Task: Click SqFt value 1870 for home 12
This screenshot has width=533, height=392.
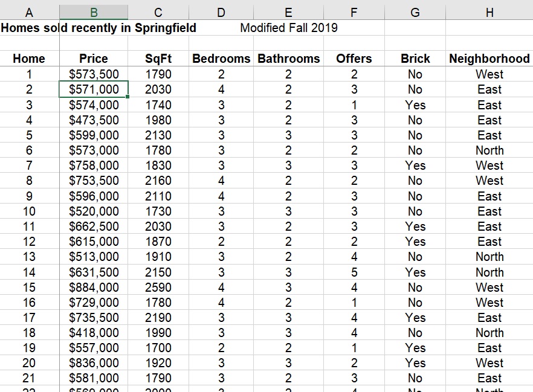Action: click(158, 242)
